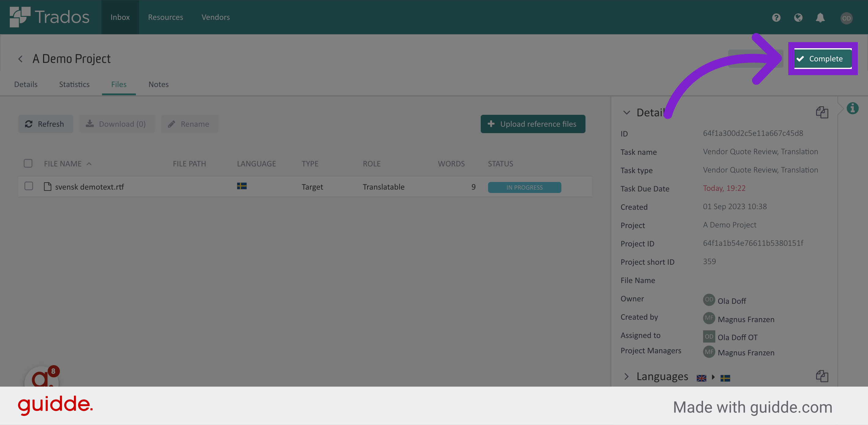
Task: Click the Complete button
Action: [x=823, y=59]
